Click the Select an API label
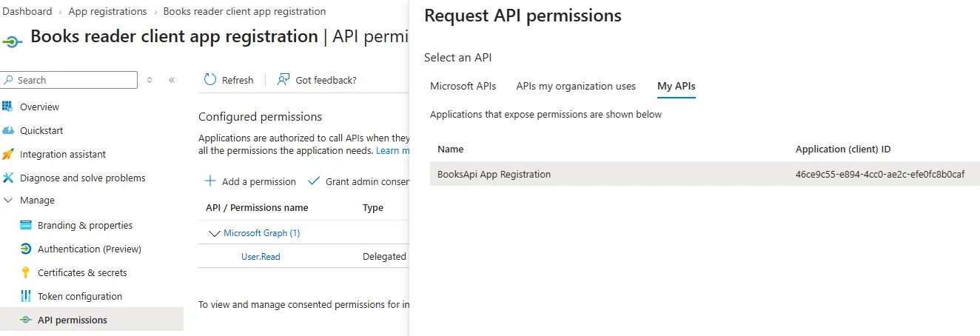 [x=457, y=57]
